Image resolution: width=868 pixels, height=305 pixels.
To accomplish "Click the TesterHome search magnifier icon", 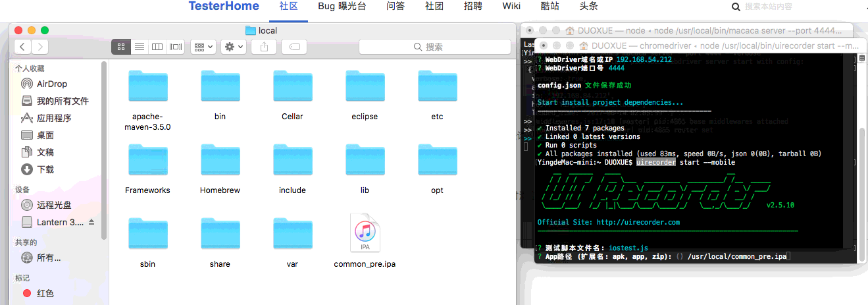I will point(736,7).
